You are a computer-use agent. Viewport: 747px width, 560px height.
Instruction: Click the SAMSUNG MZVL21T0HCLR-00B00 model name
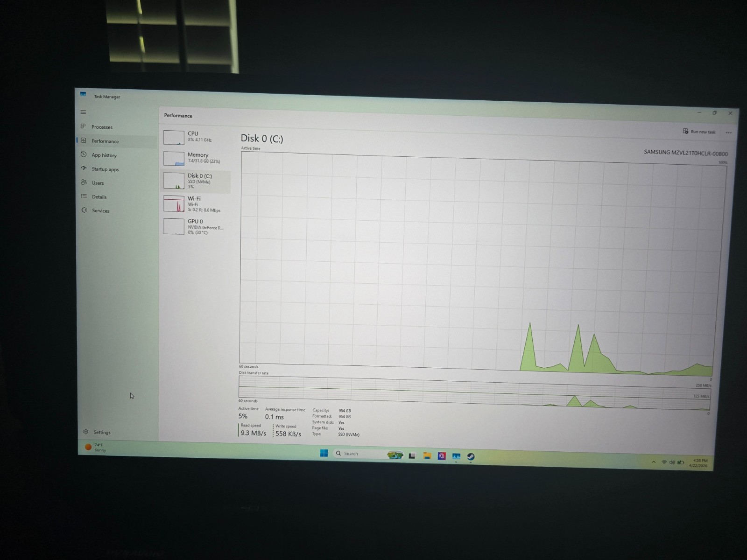[x=685, y=153]
